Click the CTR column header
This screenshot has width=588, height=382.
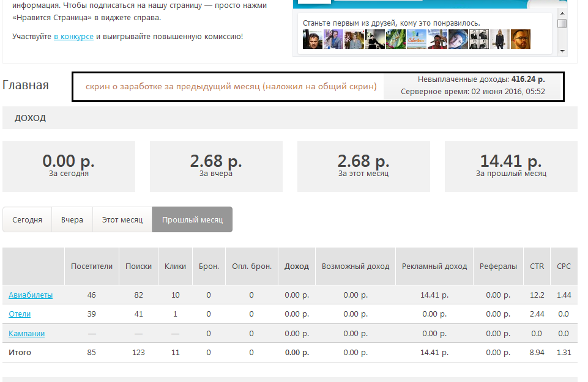pyautogui.click(x=537, y=266)
